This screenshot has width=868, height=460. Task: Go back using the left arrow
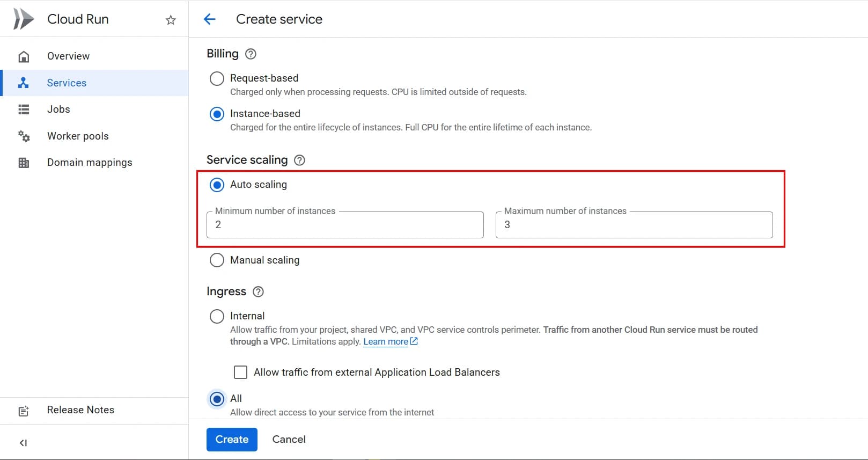(x=210, y=19)
